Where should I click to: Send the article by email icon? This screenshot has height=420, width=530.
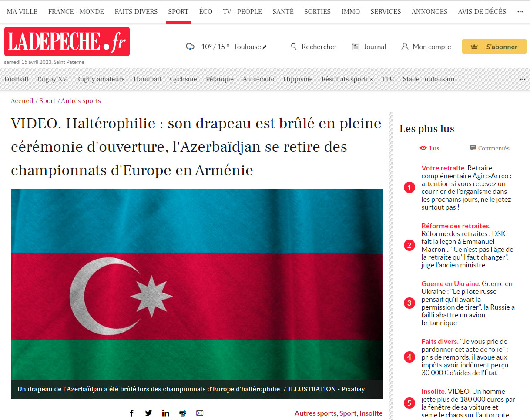click(200, 413)
